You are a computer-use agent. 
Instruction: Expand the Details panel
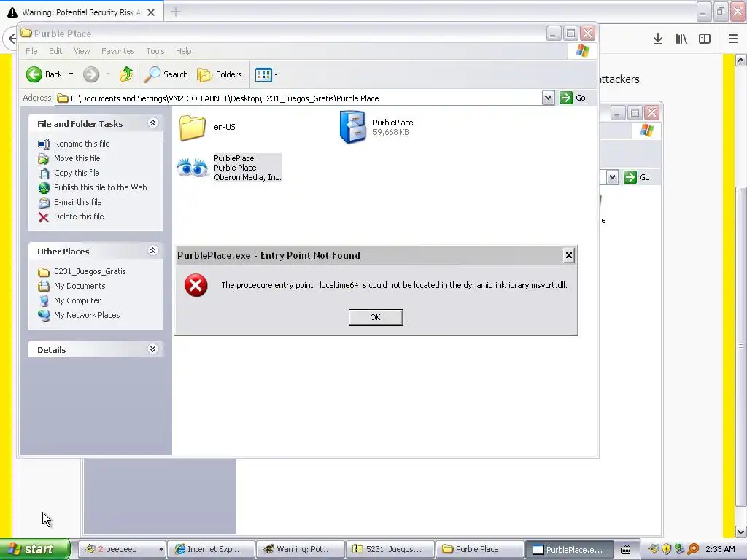point(152,349)
